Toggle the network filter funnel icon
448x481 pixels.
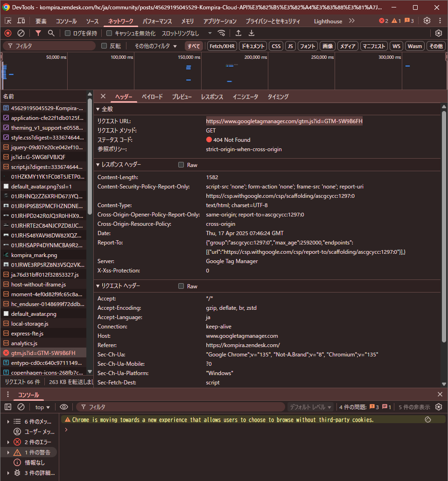click(x=38, y=33)
